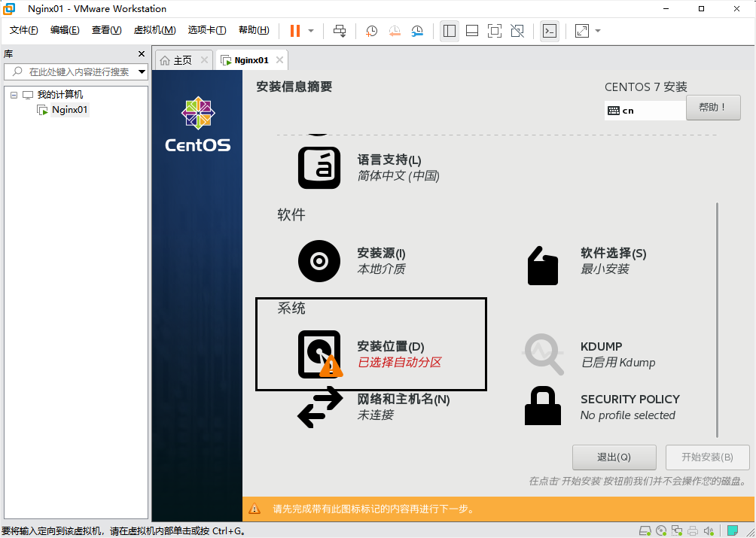The height and width of the screenshot is (538, 756).
Task: Toggle the library sidebar view icon
Action: pyautogui.click(x=450, y=31)
